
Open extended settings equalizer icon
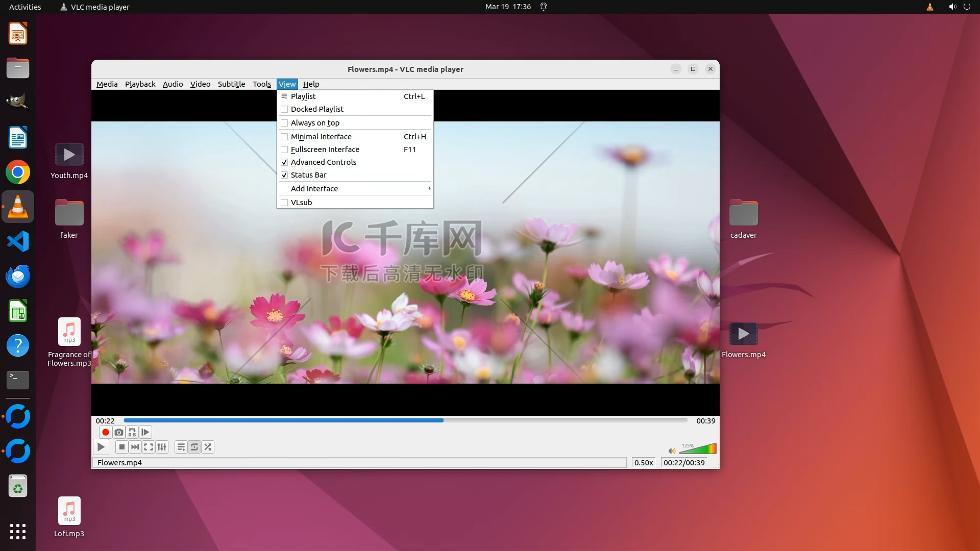tap(162, 447)
